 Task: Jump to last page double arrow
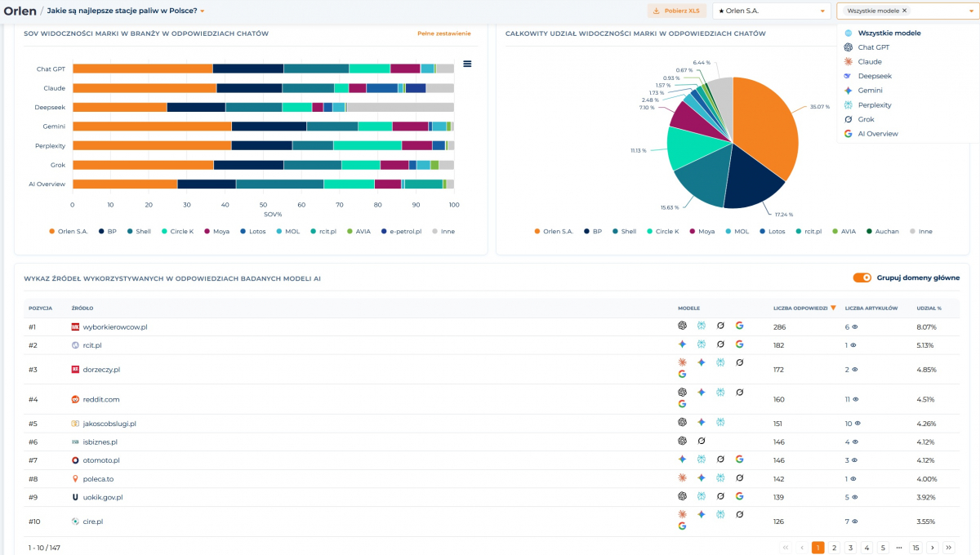point(949,548)
